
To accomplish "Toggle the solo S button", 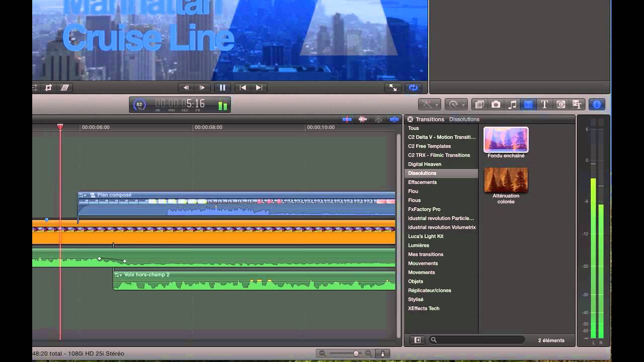I will coord(379,119).
